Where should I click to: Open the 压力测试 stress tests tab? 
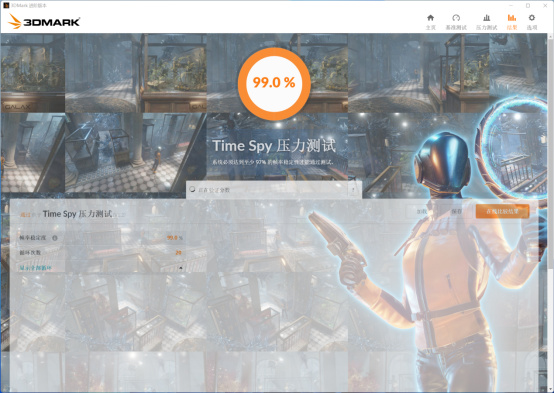(x=486, y=22)
